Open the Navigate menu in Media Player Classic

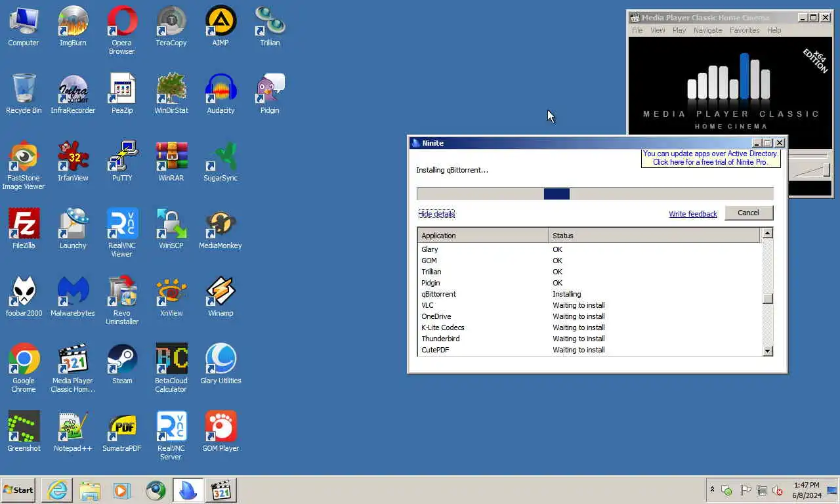707,30
